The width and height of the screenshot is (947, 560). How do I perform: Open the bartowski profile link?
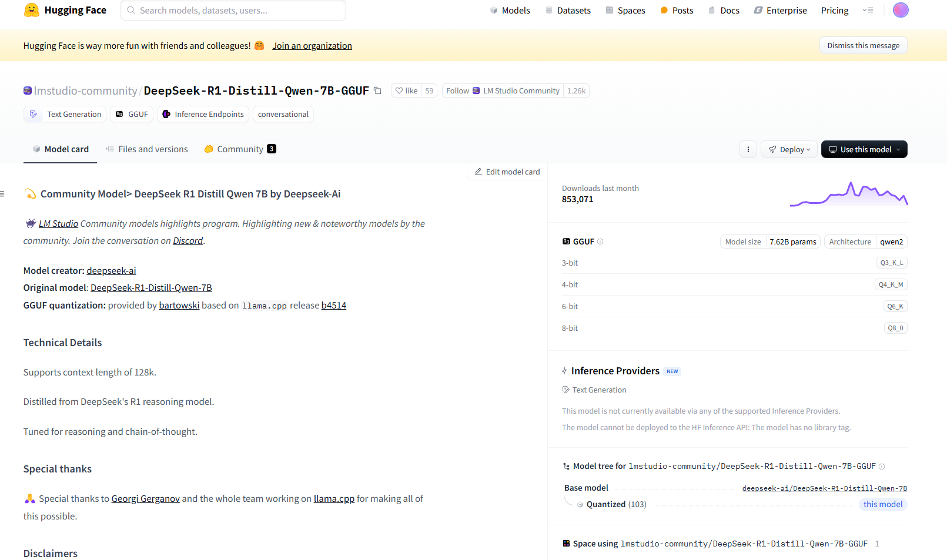pos(179,306)
